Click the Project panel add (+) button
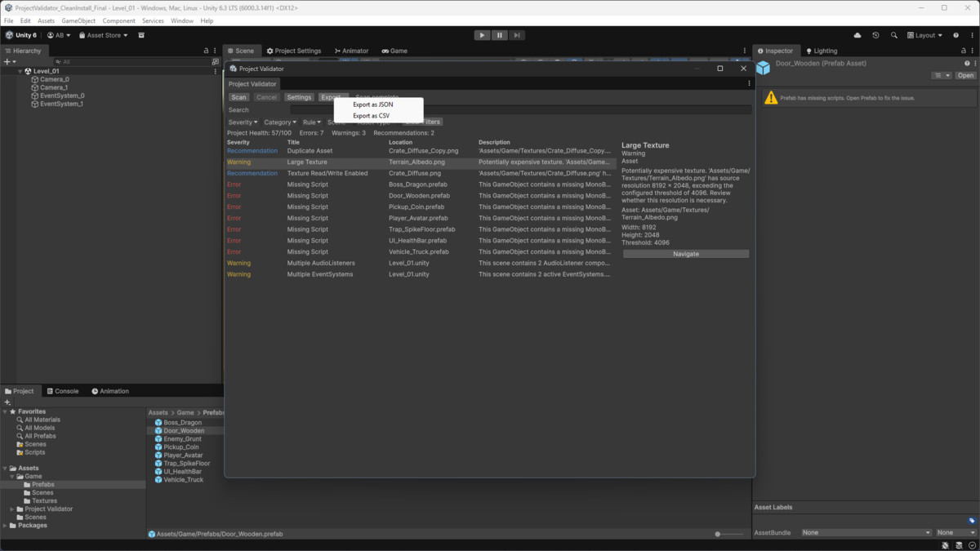The width and height of the screenshot is (980, 551). pos(7,402)
